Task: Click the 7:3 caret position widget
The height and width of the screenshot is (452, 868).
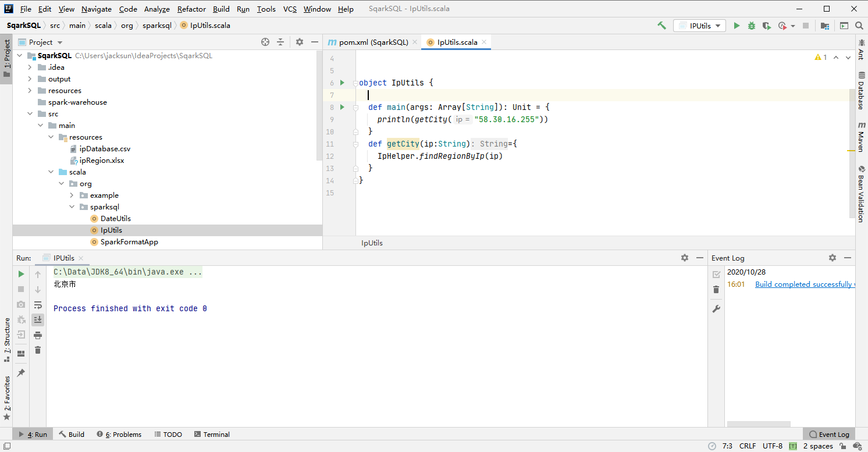Action: pyautogui.click(x=727, y=446)
